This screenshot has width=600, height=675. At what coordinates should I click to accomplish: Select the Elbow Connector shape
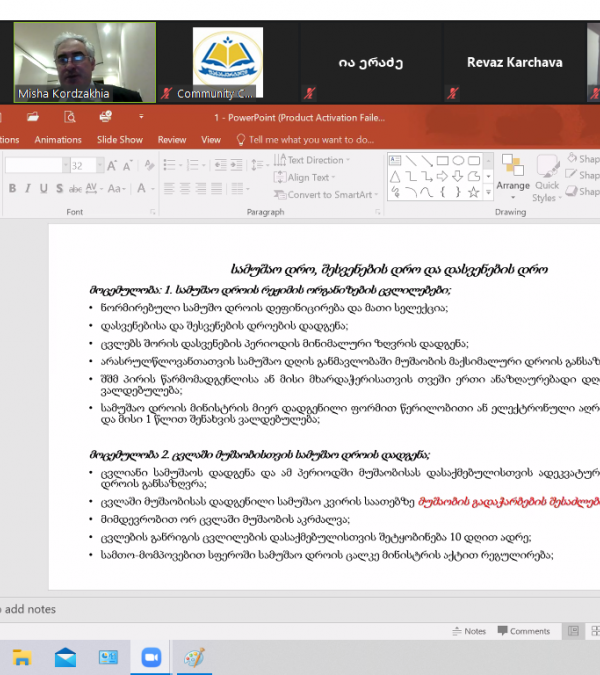[411, 176]
